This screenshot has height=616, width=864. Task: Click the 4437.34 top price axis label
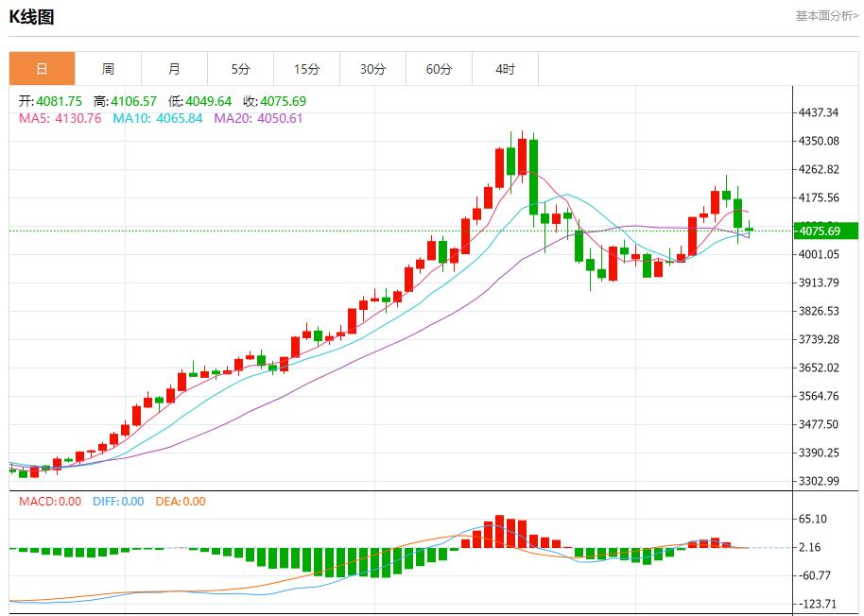click(819, 112)
